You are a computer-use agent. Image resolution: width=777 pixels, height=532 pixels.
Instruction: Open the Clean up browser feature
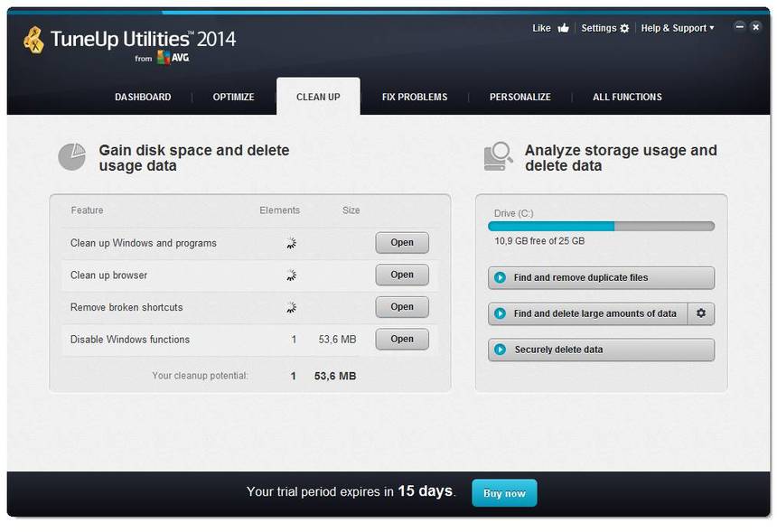click(402, 275)
